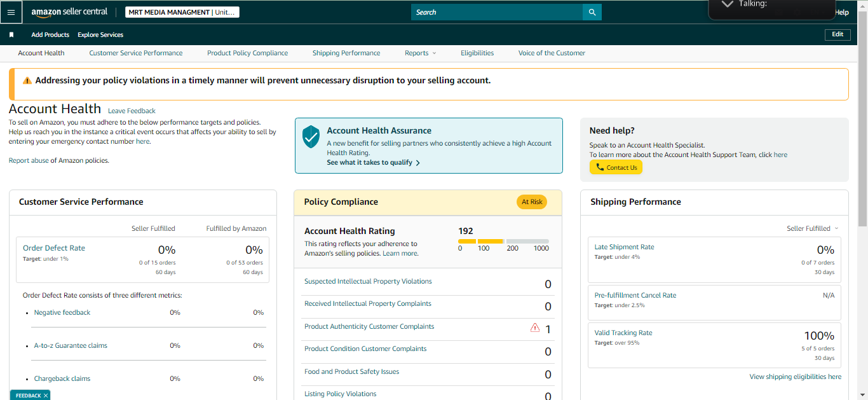Click the yellow Contact Us button
The image size is (868, 400).
point(616,167)
